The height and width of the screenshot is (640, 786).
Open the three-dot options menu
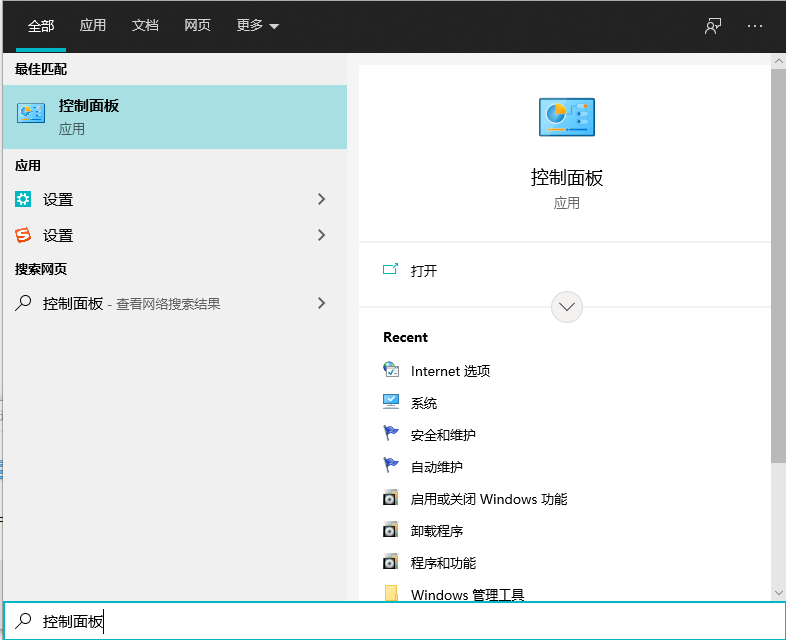[755, 26]
